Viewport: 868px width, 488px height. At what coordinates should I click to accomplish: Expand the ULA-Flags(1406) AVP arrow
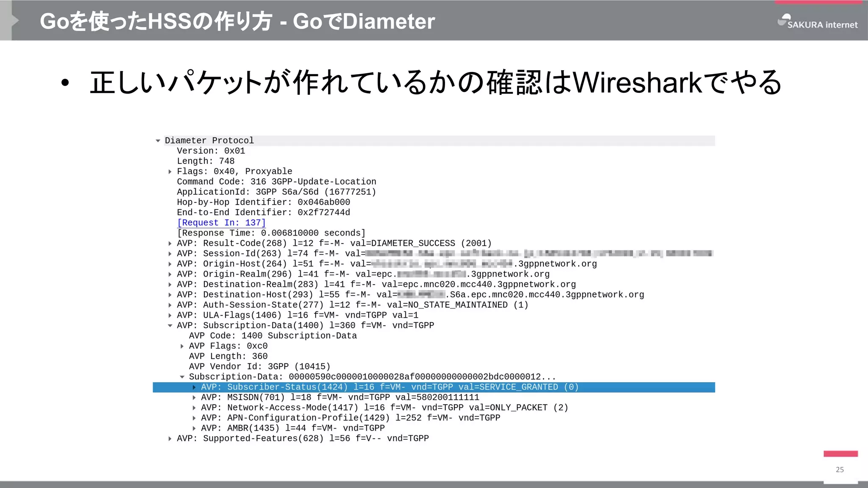point(170,315)
